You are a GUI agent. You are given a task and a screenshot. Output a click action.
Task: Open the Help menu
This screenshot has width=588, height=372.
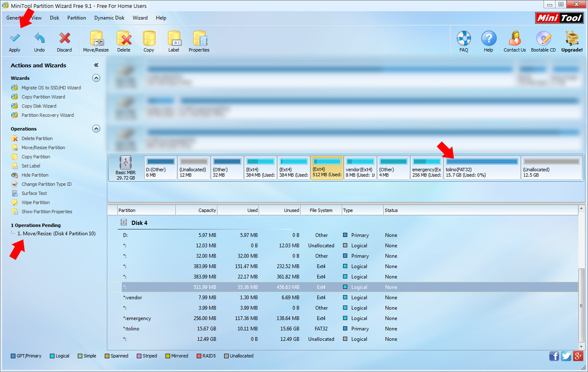(161, 18)
